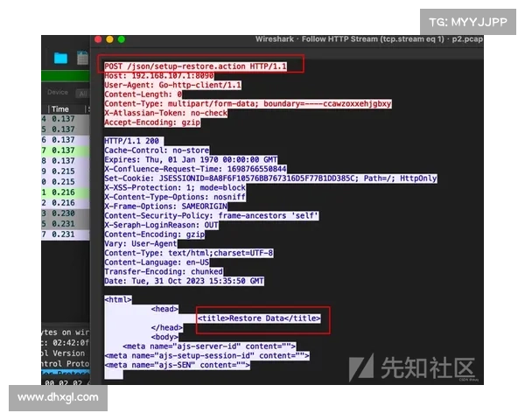The image size is (525, 420).
Task: Click the 'Accept-Encoding: gzip' request header
Action: pyautogui.click(x=152, y=122)
